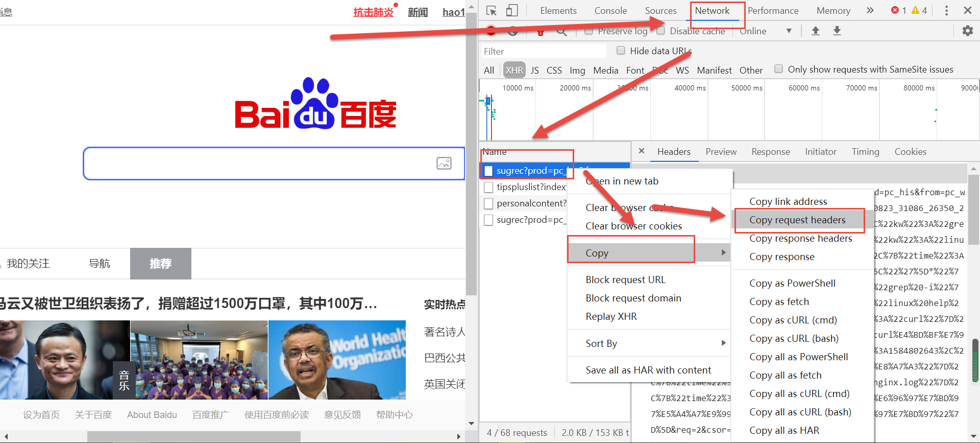Activate the inspect element picker icon
980x443 pixels.
coord(491,11)
